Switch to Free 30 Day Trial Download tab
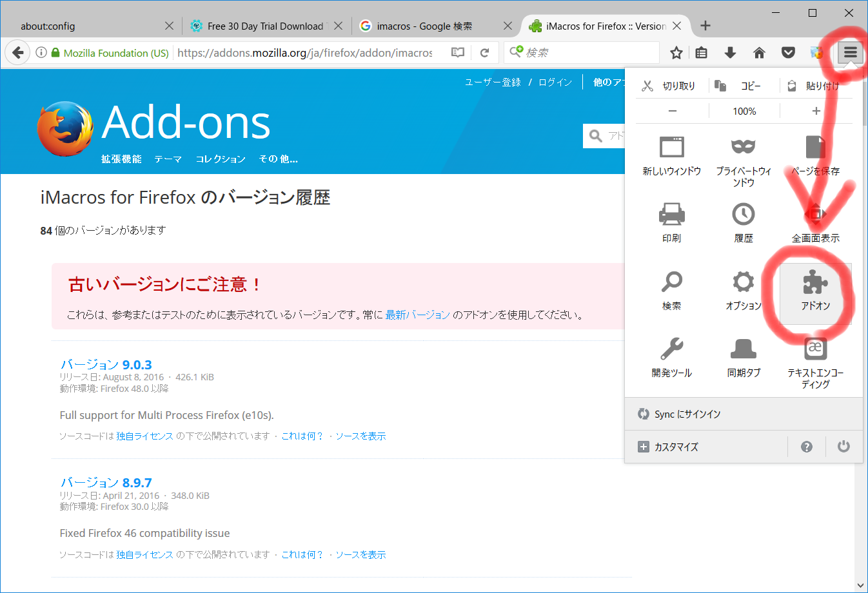 pyautogui.click(x=265, y=26)
